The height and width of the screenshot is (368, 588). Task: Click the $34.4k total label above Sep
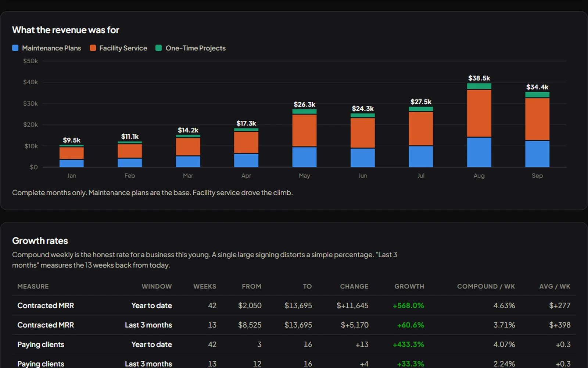pos(537,87)
